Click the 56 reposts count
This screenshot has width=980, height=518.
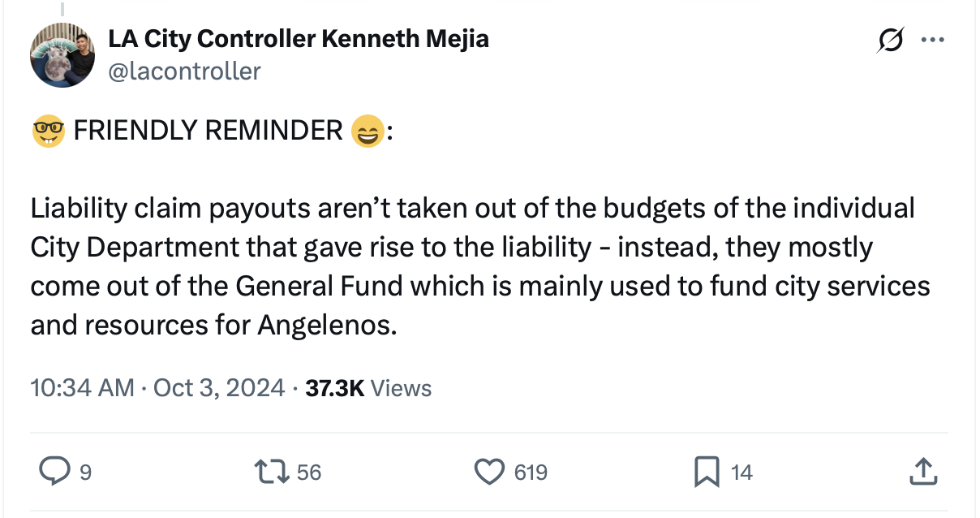point(309,472)
